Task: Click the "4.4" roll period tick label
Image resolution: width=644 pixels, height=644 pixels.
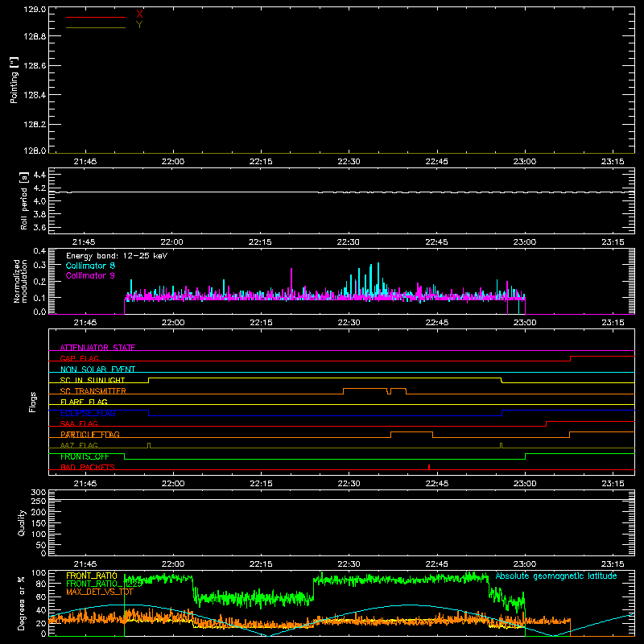Action: (39, 175)
